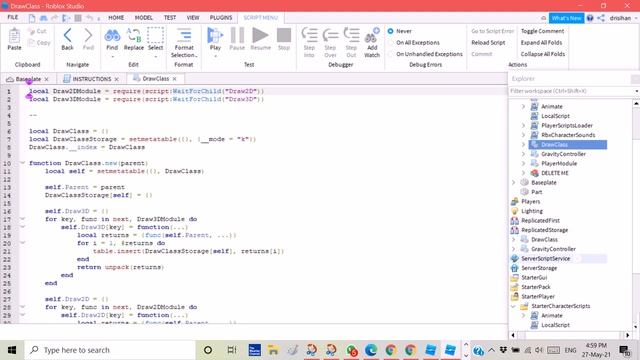This screenshot has height=360, width=640.
Task: Switch to the TEST ribbon tab
Action: (170, 18)
